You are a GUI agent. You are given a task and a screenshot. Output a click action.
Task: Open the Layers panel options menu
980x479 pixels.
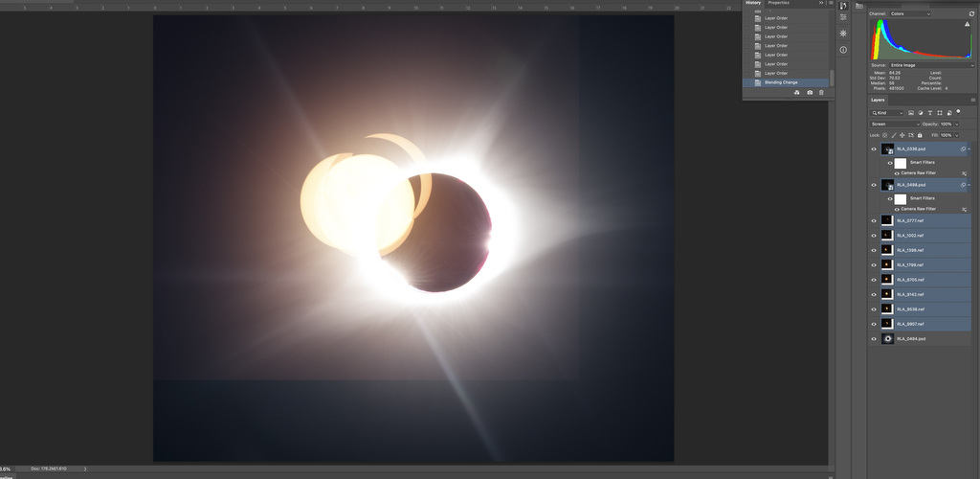973,100
